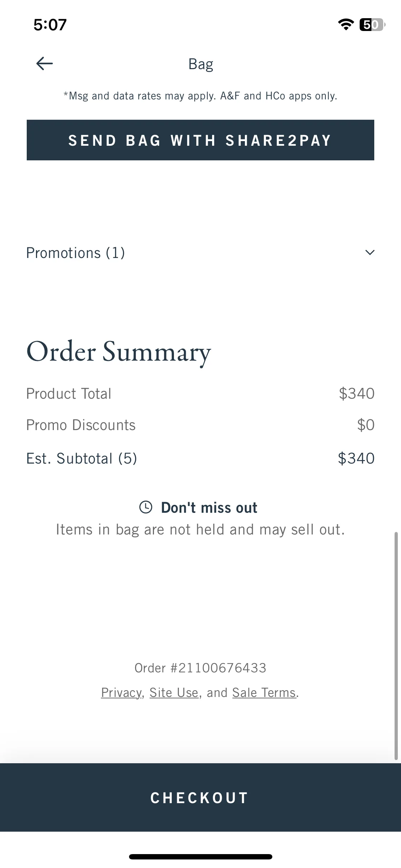
Task: Tap the Order #21100676433 text
Action: point(200,668)
